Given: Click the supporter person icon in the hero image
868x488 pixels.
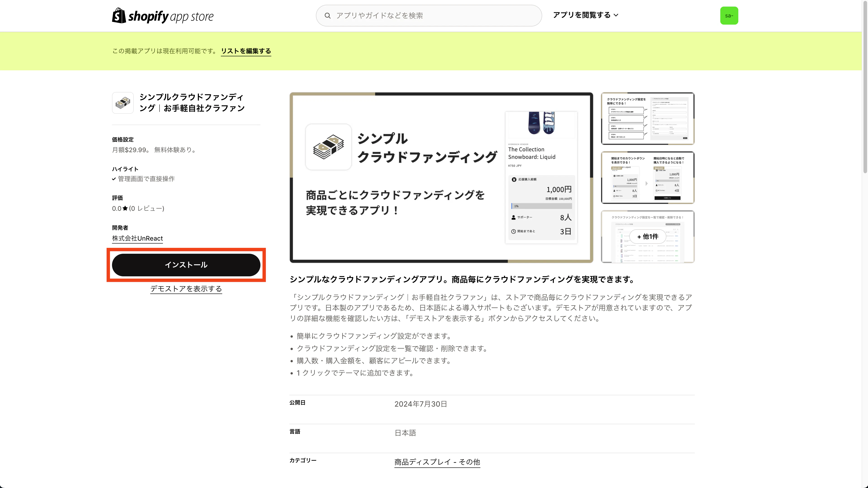Looking at the screenshot, I should click(513, 217).
